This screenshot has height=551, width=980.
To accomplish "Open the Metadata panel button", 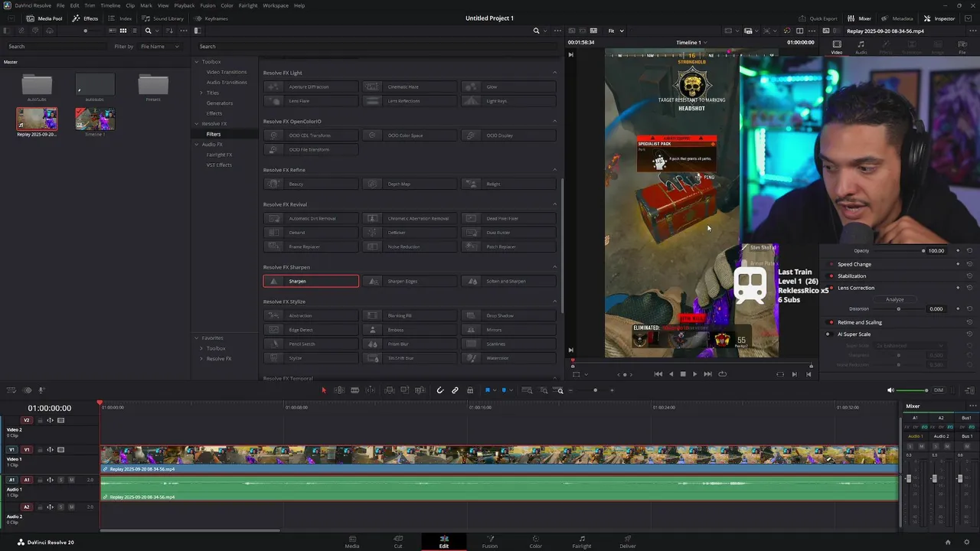I will 897,18.
